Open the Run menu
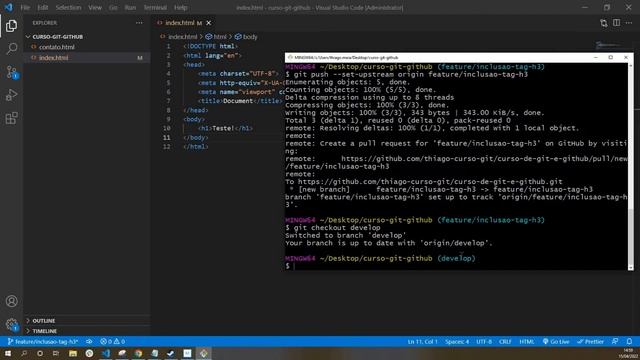This screenshot has width=640, height=360. pos(130,7)
